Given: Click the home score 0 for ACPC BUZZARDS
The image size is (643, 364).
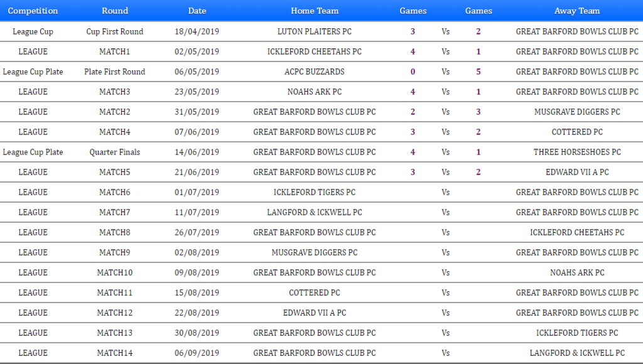Looking at the screenshot, I should (413, 72).
